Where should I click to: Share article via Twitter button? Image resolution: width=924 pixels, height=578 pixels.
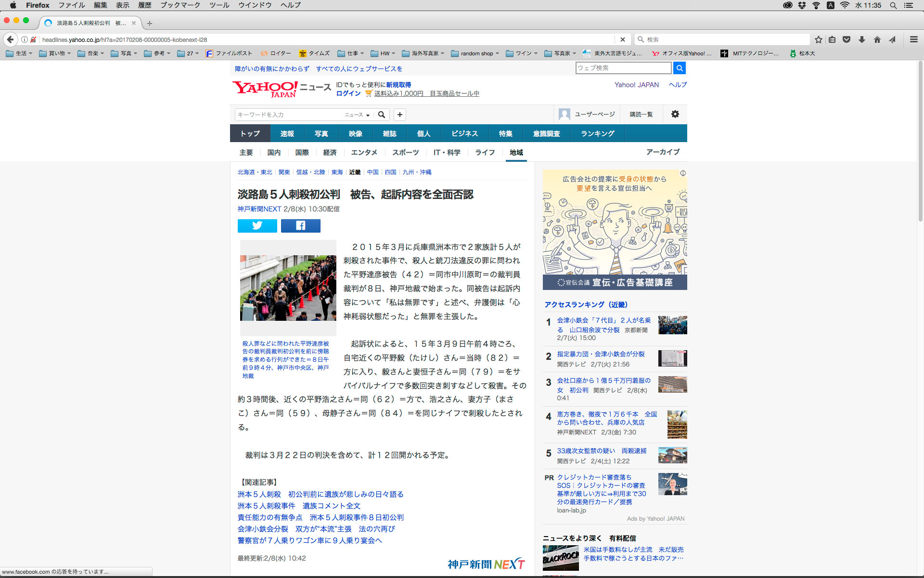[257, 225]
